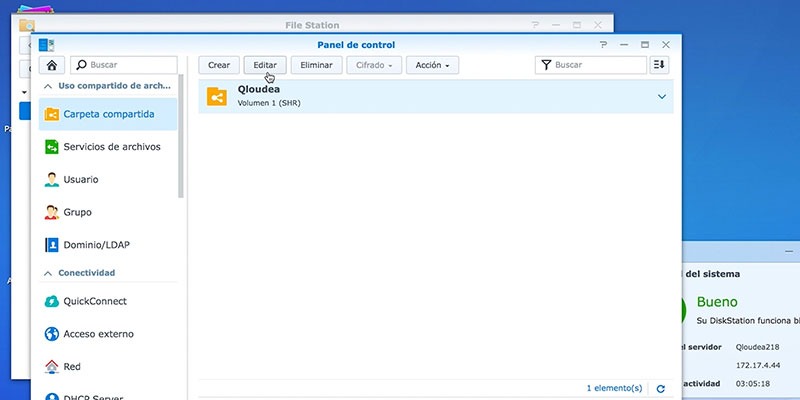Image resolution: width=800 pixels, height=400 pixels.
Task: Expand the Qloudea folder details chevron
Action: point(662,96)
